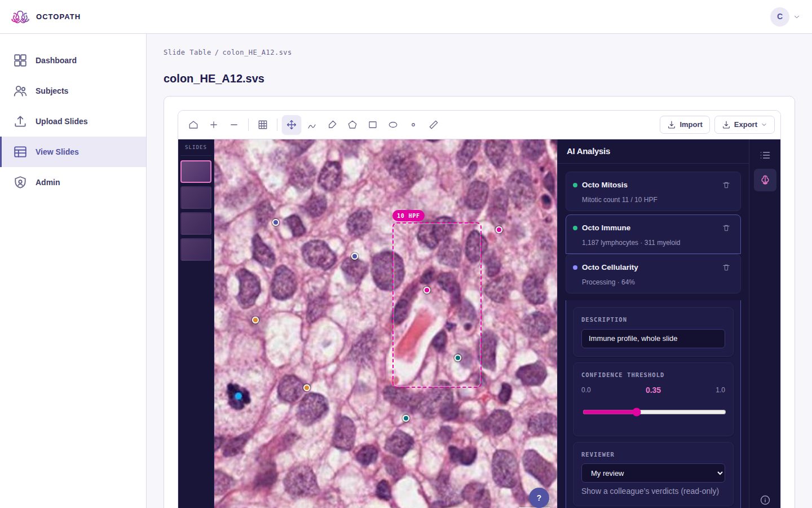Follow the Slide Table breadcrumb link
Screen dimensions: 812x508
coord(187,52)
